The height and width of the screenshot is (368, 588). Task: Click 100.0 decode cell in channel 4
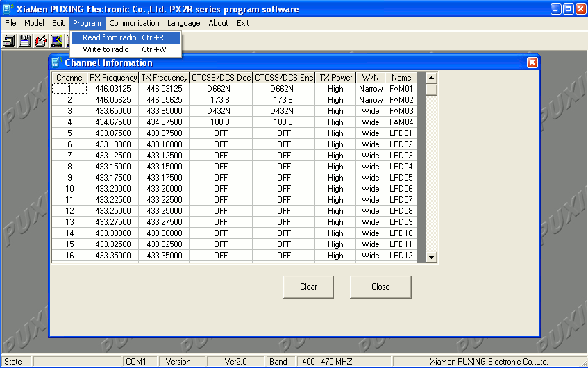click(x=221, y=122)
